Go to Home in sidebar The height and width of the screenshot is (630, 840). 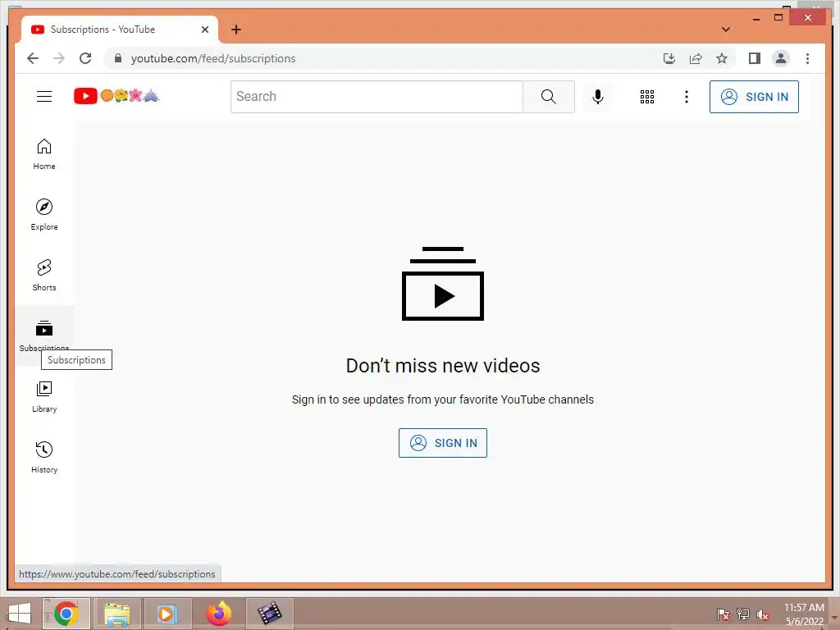tap(44, 154)
